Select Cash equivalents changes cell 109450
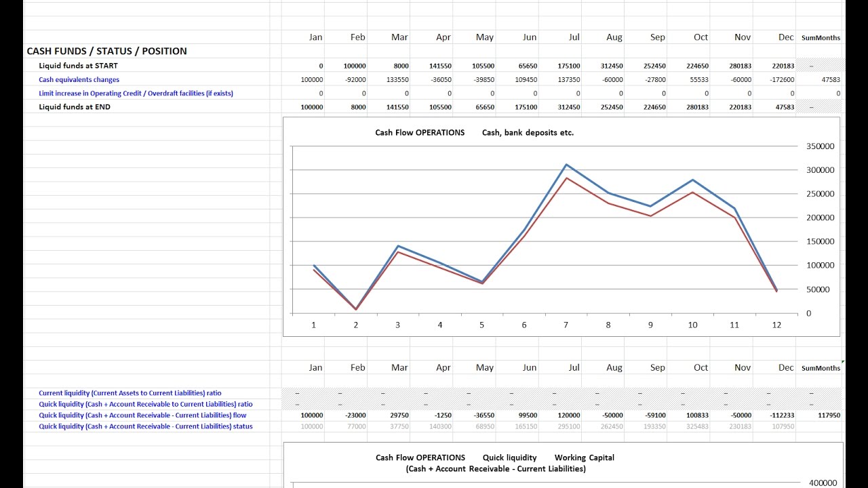The width and height of the screenshot is (868, 488). coord(525,80)
